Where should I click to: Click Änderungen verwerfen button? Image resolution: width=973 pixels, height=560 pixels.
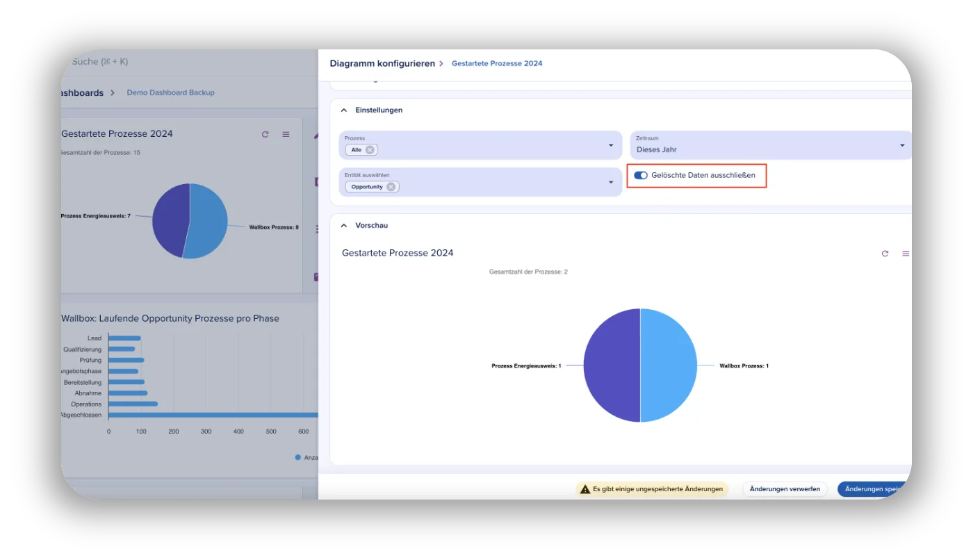pyautogui.click(x=785, y=489)
